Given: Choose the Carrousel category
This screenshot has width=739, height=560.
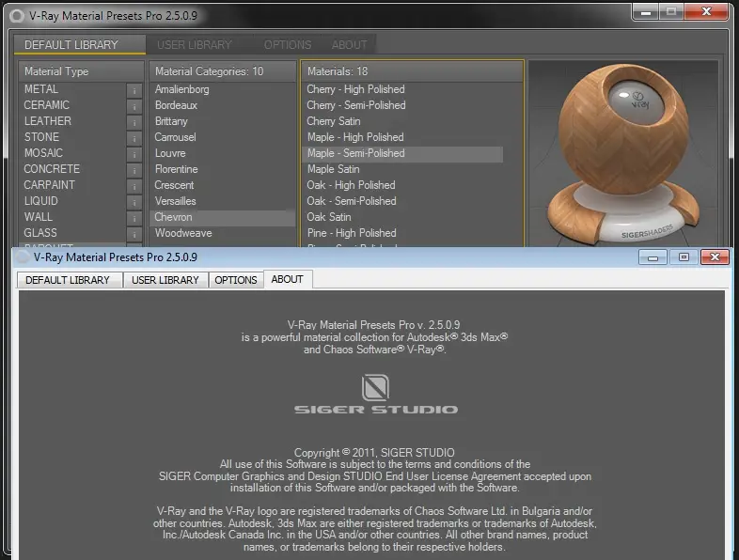Looking at the screenshot, I should 222,137.
